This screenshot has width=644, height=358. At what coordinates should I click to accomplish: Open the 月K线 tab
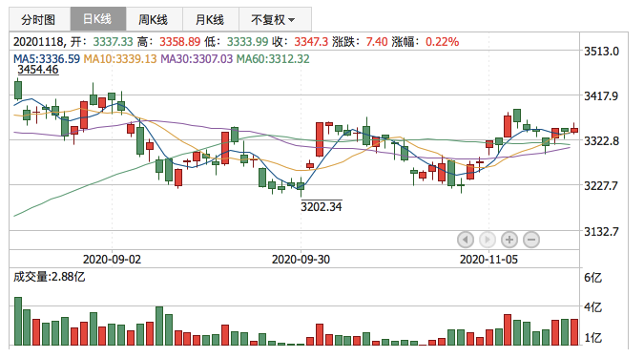[x=210, y=19]
